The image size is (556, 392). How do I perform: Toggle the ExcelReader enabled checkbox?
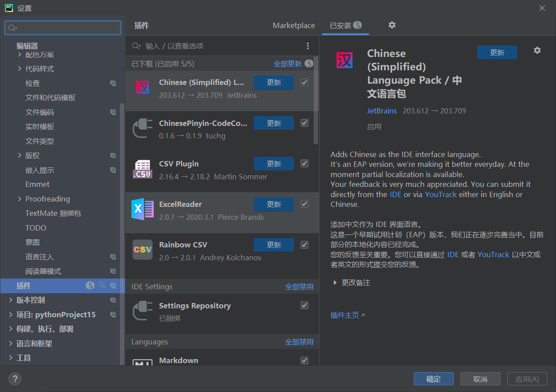(305, 204)
